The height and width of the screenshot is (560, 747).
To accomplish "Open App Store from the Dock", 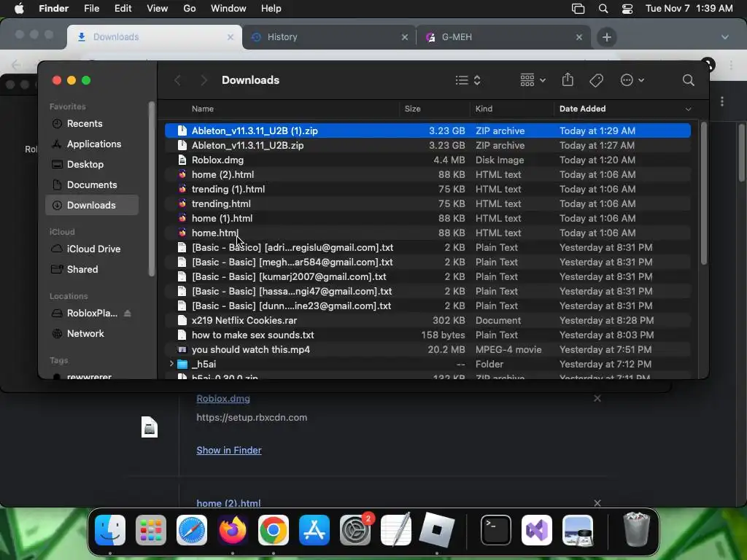I will [x=314, y=530].
